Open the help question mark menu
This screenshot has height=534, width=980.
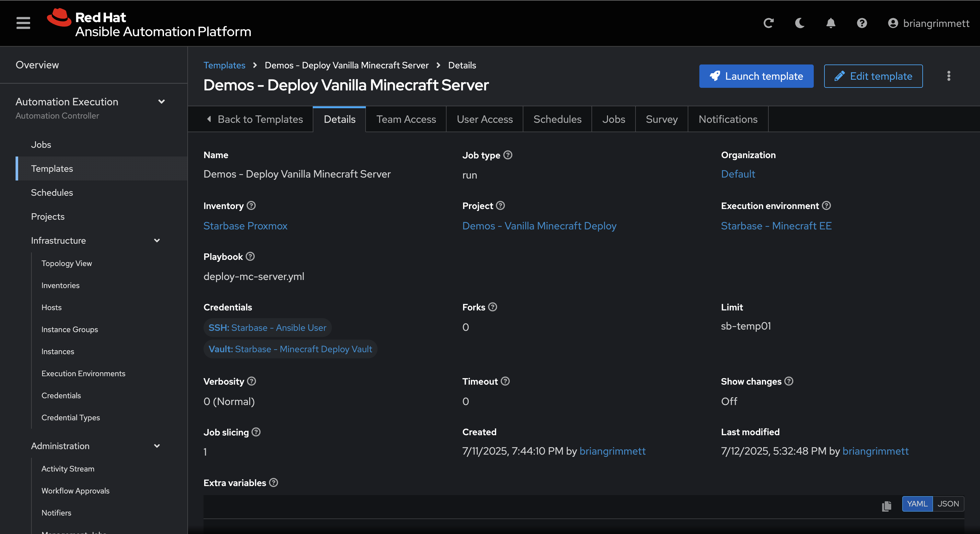point(862,23)
